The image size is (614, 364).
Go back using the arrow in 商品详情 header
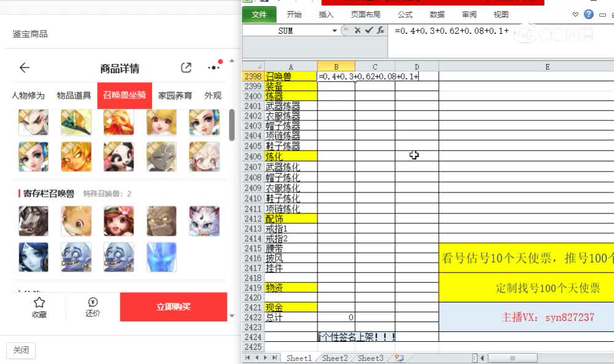(x=24, y=68)
